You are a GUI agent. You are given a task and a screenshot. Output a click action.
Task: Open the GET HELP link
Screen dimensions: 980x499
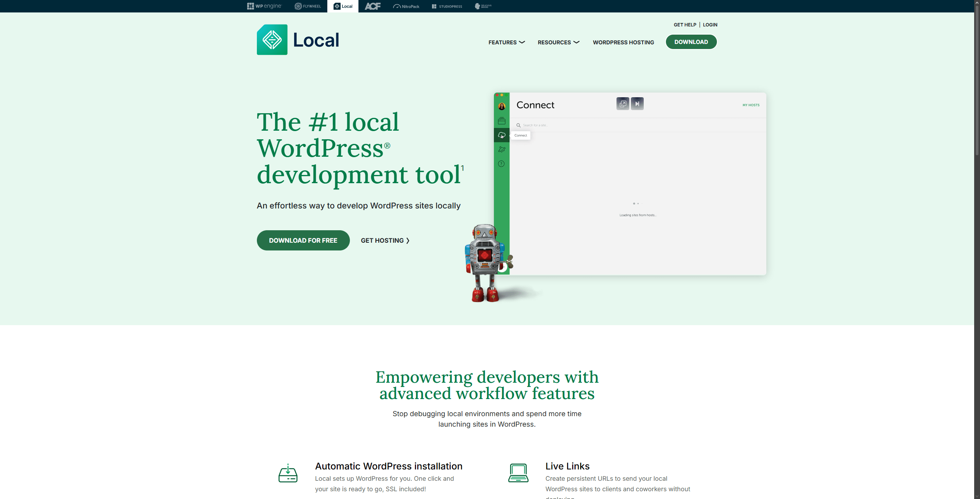click(685, 25)
